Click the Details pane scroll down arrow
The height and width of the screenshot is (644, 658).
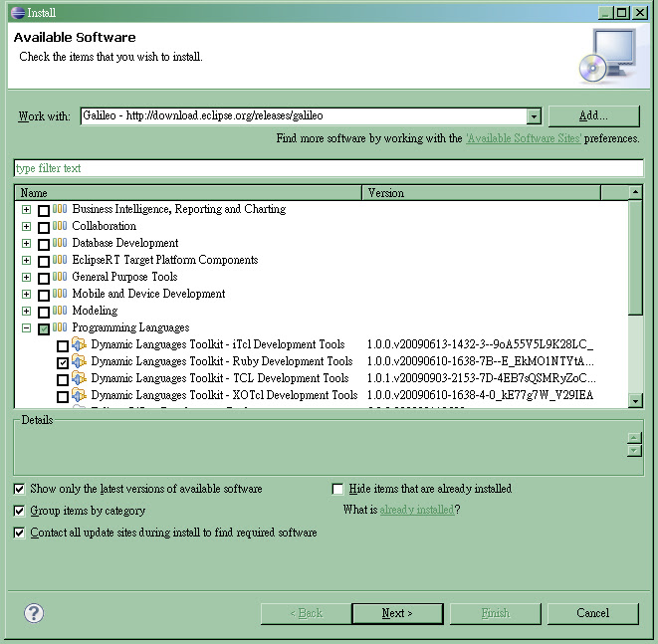tap(634, 451)
